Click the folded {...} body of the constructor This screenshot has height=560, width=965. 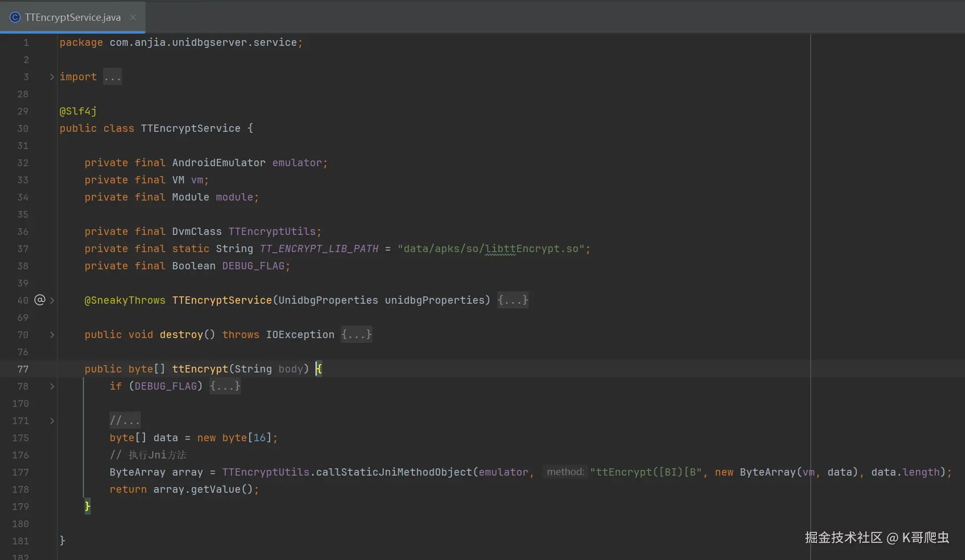click(x=513, y=300)
